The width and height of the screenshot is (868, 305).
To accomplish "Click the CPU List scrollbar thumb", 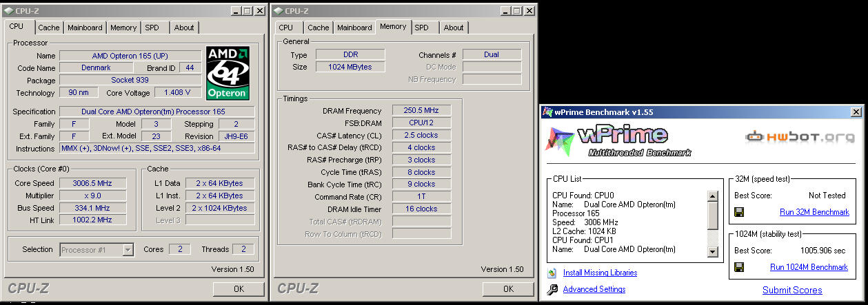I will coord(713,215).
